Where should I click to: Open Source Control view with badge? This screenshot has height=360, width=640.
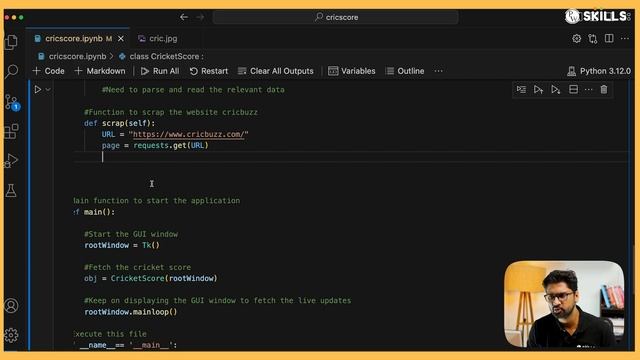click(x=11, y=102)
